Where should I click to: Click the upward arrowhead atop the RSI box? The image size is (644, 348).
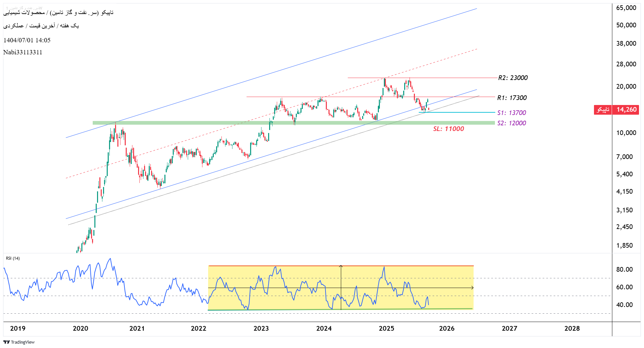click(341, 266)
